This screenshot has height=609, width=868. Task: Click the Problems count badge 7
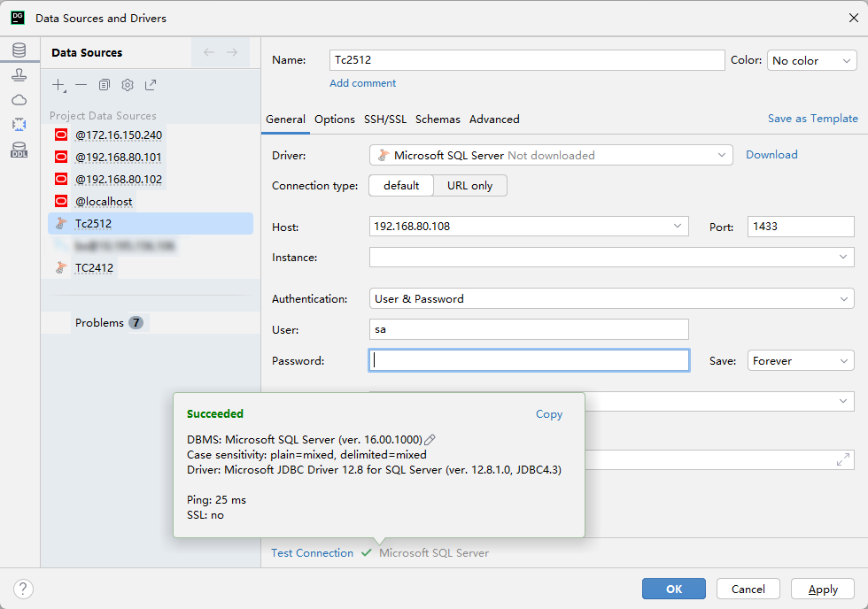coord(136,322)
